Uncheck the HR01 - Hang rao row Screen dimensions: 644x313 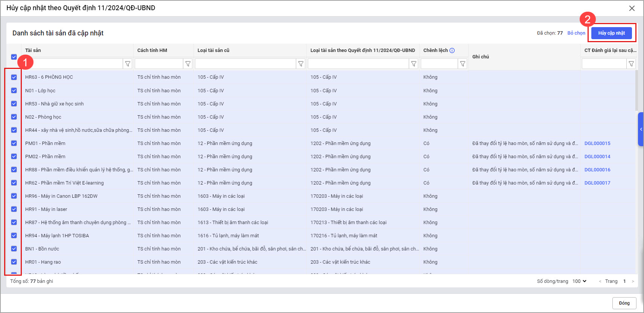point(14,262)
